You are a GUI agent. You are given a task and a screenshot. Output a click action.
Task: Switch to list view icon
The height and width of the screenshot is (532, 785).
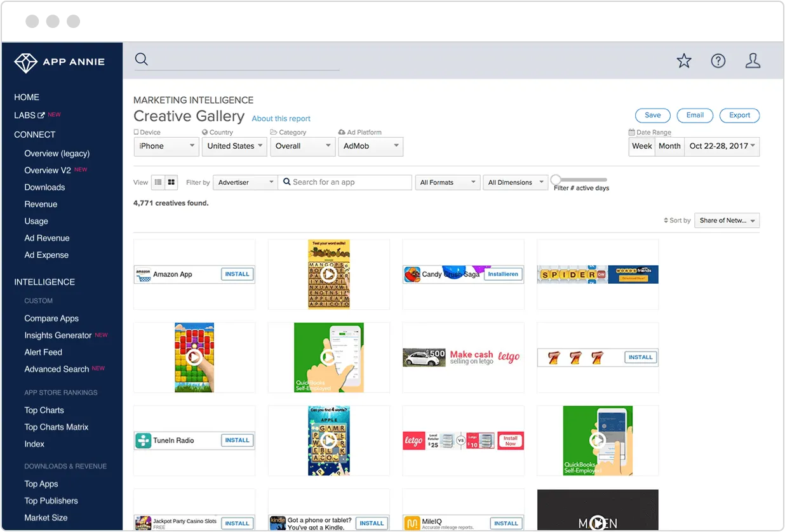pyautogui.click(x=158, y=182)
